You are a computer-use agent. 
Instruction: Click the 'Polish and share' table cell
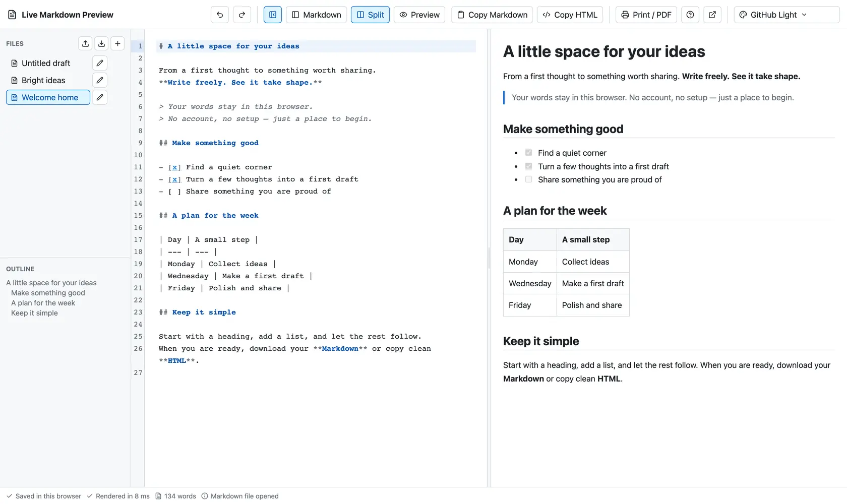point(593,305)
